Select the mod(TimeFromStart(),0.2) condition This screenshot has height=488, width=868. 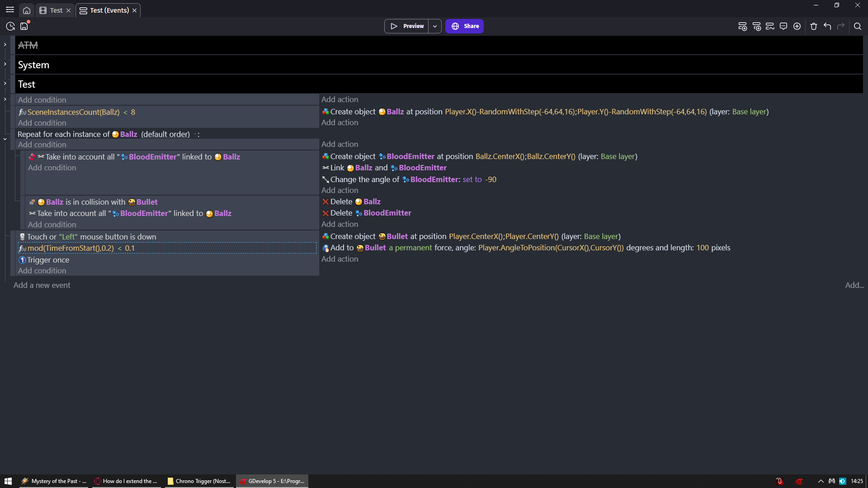click(80, 248)
